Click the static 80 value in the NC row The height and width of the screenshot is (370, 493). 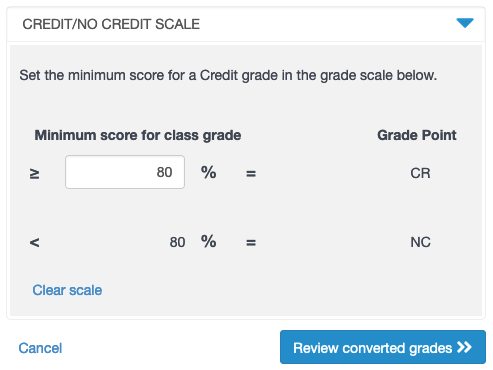tap(177, 242)
